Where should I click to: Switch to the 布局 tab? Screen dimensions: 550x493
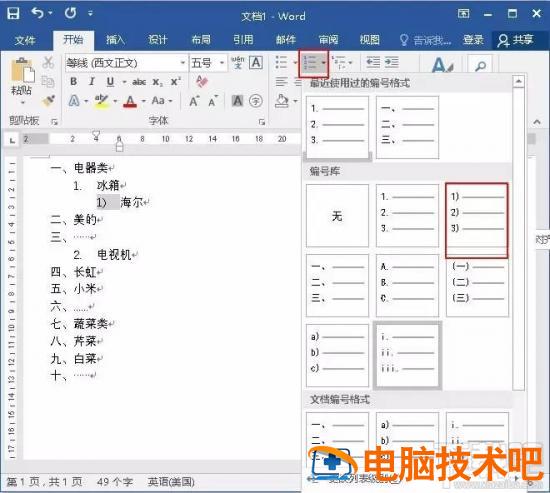pyautogui.click(x=201, y=40)
